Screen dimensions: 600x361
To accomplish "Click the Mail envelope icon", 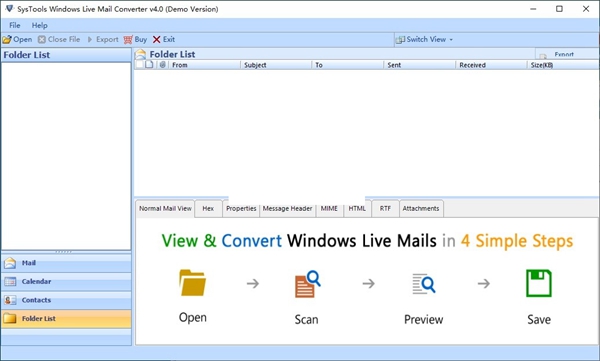I will point(10,263).
